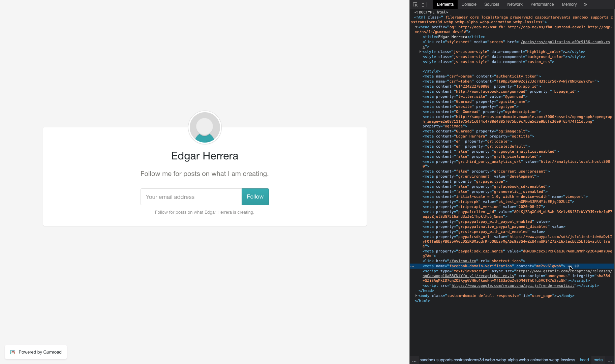Viewport: 615px width, 364px height.
Task: Collapse the head element triangle
Action: (416, 27)
